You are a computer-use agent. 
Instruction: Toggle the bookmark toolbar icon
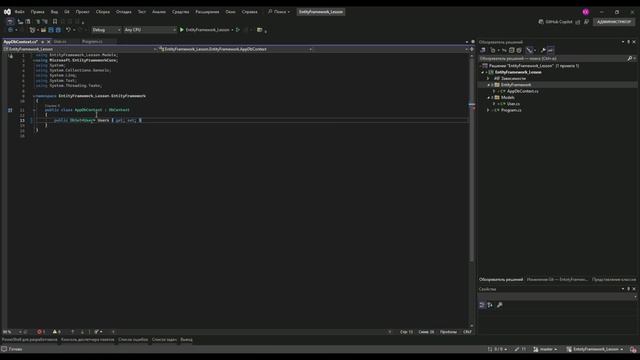[x=55, y=22]
